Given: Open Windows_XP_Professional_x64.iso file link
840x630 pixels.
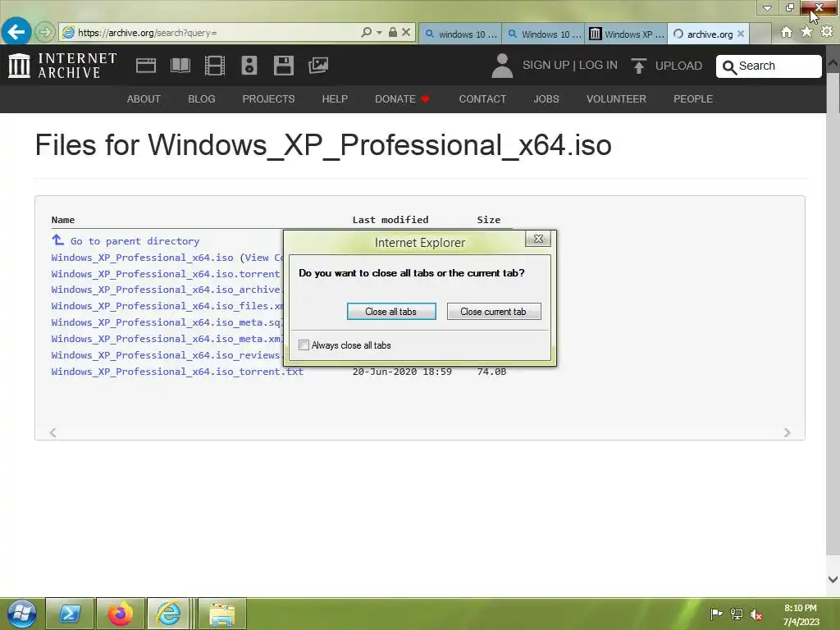Looking at the screenshot, I should [x=143, y=258].
